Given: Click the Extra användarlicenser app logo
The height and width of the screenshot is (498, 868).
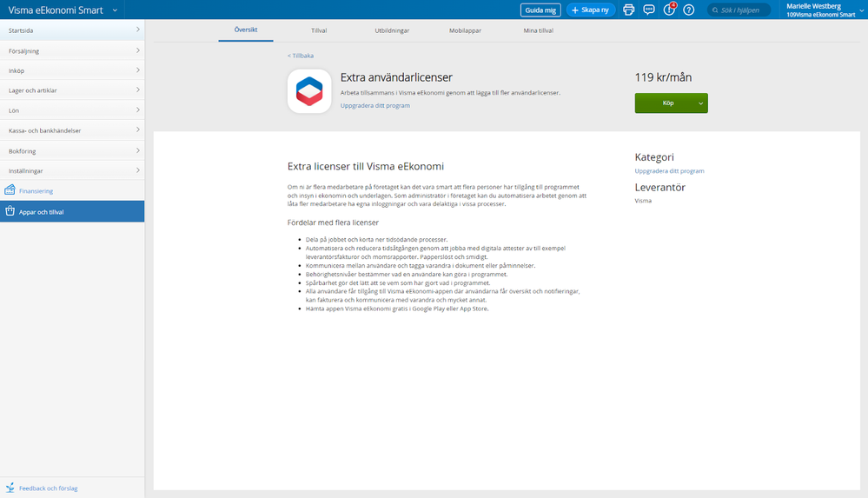Looking at the screenshot, I should click(309, 91).
